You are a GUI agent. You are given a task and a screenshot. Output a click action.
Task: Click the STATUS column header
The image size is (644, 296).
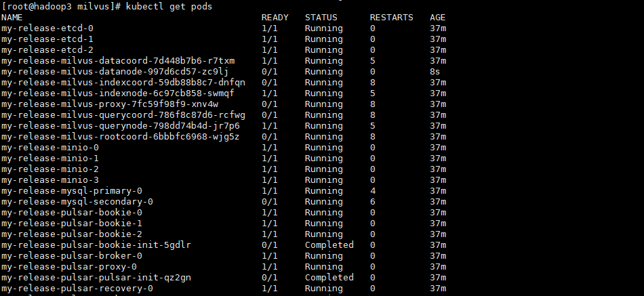(x=321, y=18)
